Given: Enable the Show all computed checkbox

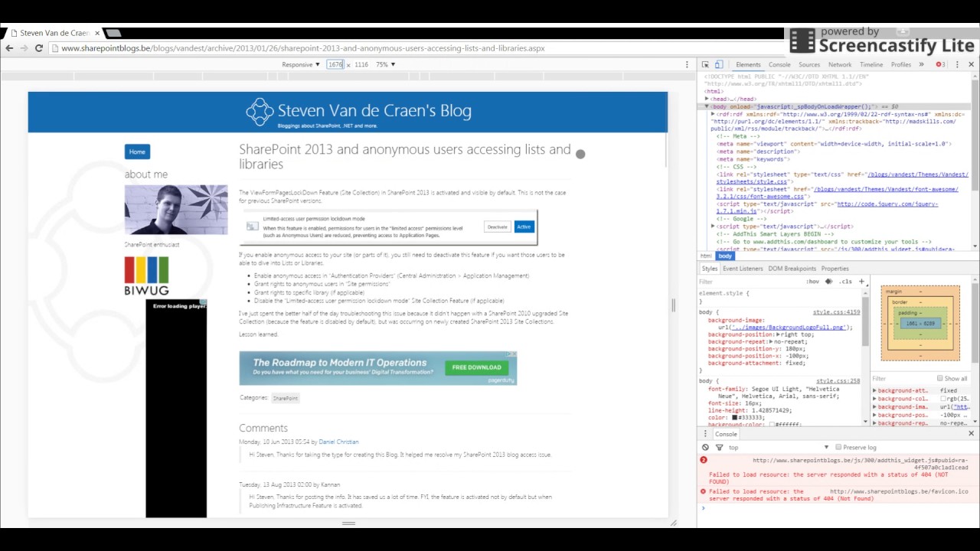Looking at the screenshot, I should coord(940,378).
